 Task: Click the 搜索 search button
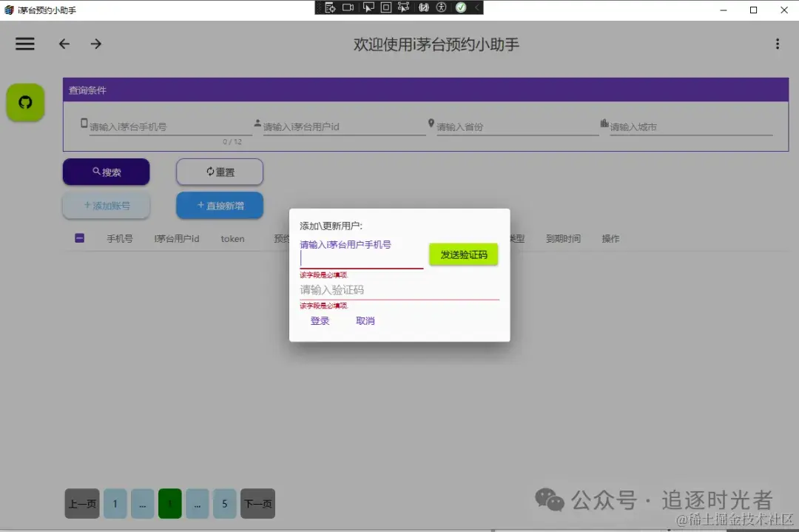[106, 172]
